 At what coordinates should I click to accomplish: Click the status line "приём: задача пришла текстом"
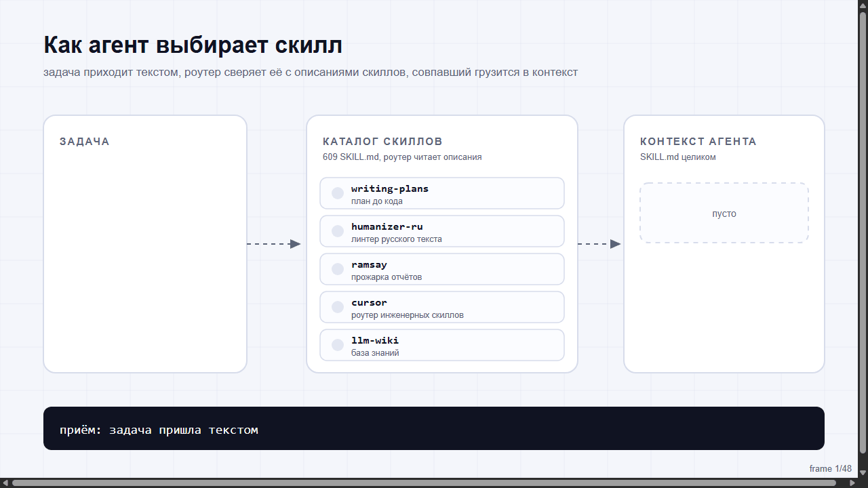159,430
